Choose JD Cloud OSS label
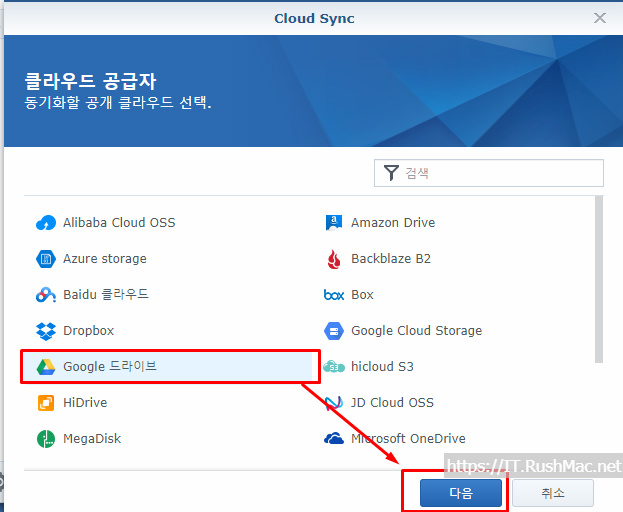The height and width of the screenshot is (512, 623). 392,403
